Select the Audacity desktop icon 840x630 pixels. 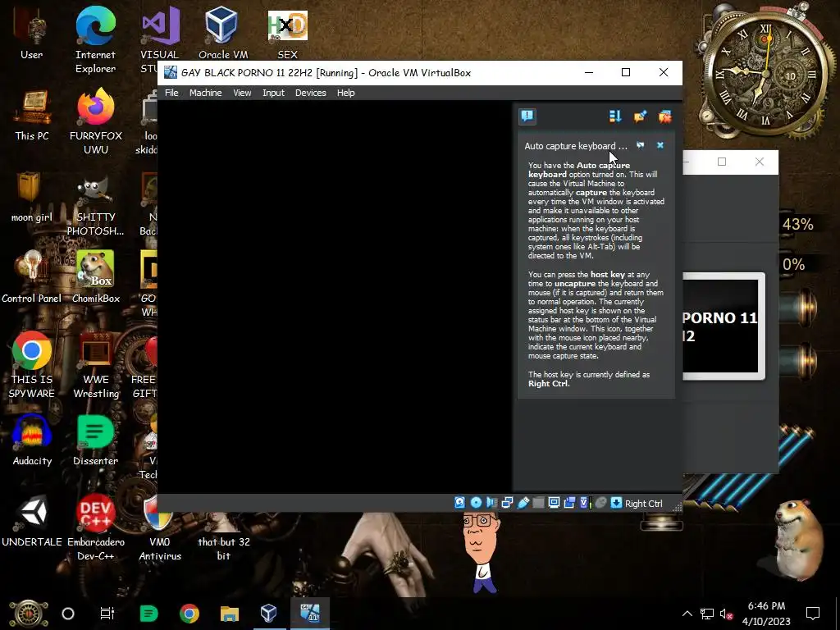pos(32,440)
